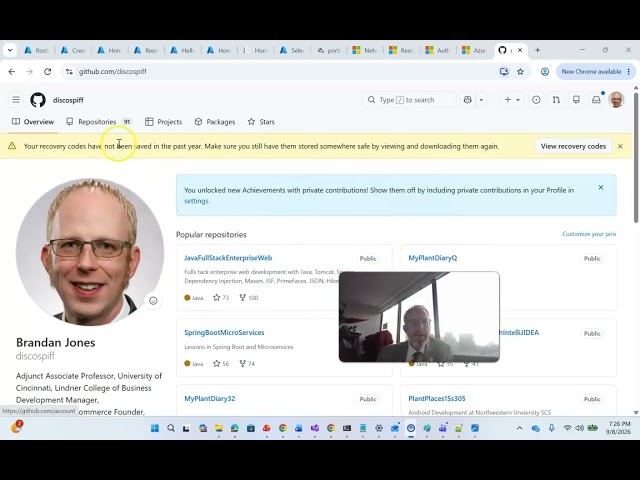
Task: Go back in Chrome
Action: click(x=12, y=71)
